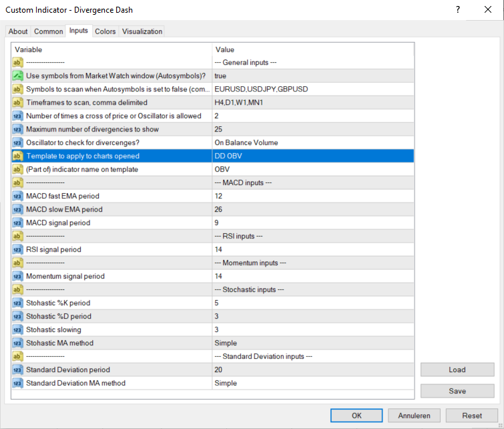
Task: Open the dialog help question mark
Action: click(458, 10)
